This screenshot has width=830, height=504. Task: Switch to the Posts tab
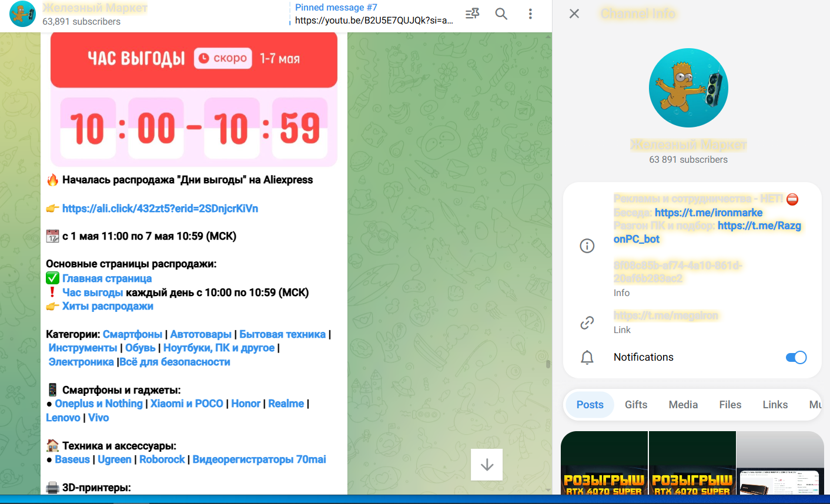[590, 405]
